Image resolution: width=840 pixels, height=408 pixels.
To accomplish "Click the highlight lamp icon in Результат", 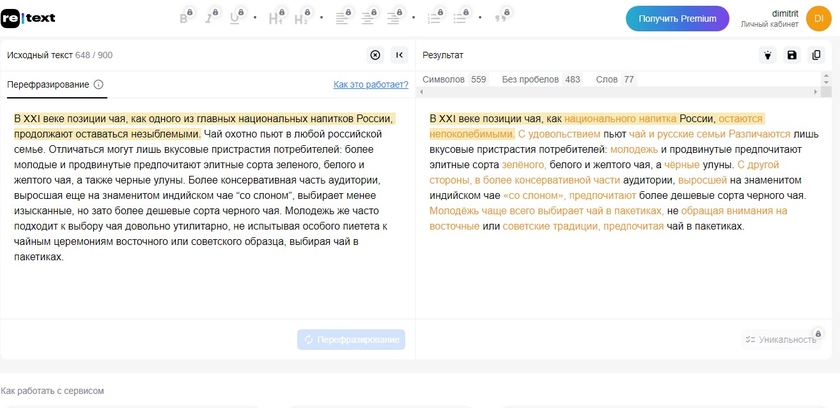I will click(767, 56).
